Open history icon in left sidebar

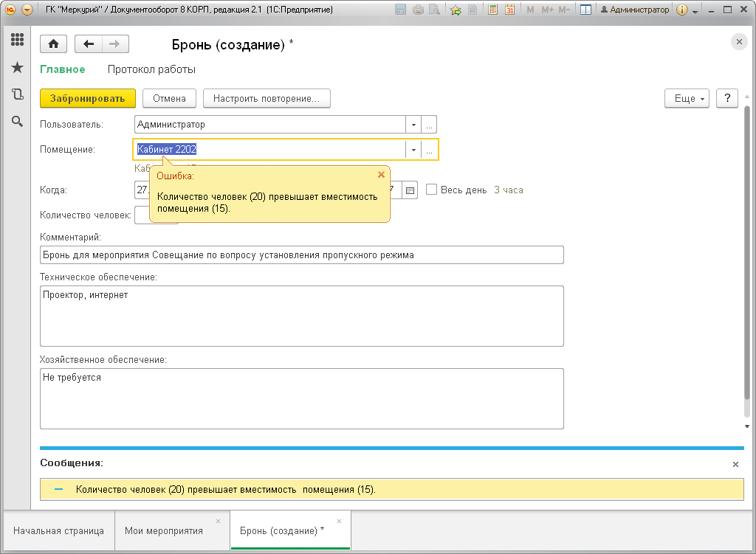click(x=18, y=94)
